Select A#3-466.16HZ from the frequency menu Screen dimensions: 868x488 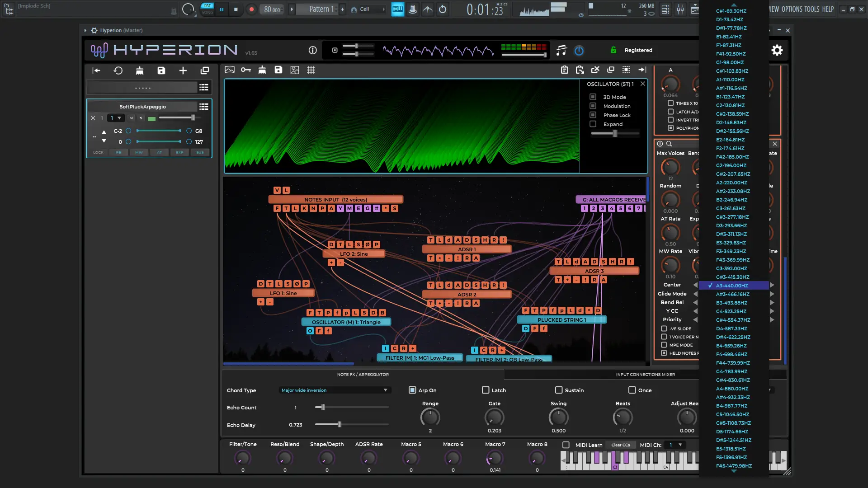pyautogui.click(x=732, y=294)
